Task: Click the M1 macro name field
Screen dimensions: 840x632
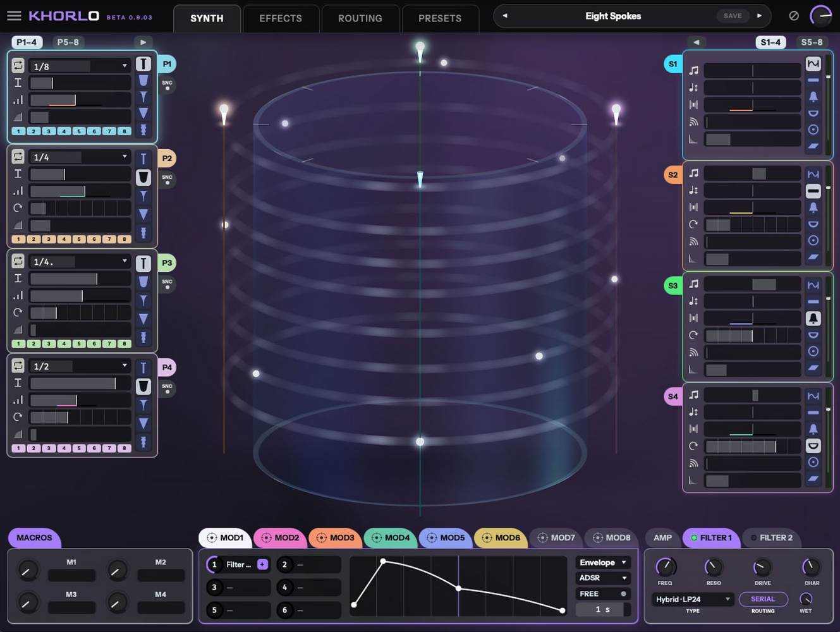Action: pyautogui.click(x=71, y=575)
